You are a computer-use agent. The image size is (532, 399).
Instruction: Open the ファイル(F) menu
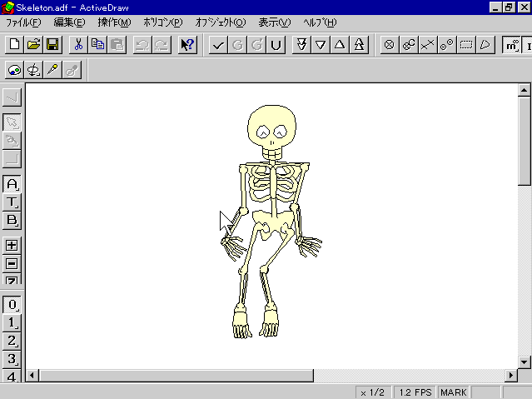pos(23,22)
